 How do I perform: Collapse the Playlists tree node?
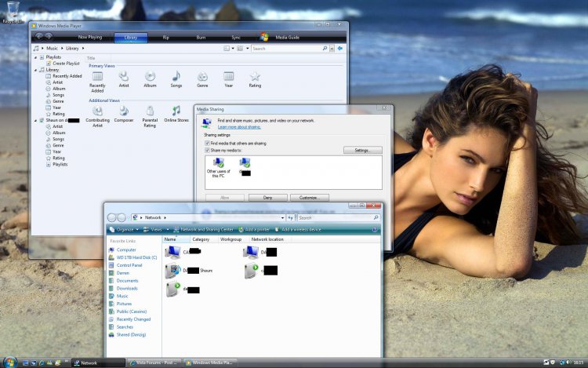tap(36, 57)
